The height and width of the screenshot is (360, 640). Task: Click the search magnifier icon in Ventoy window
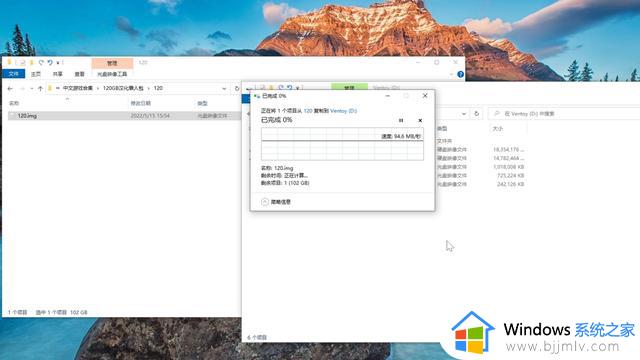coord(497,114)
